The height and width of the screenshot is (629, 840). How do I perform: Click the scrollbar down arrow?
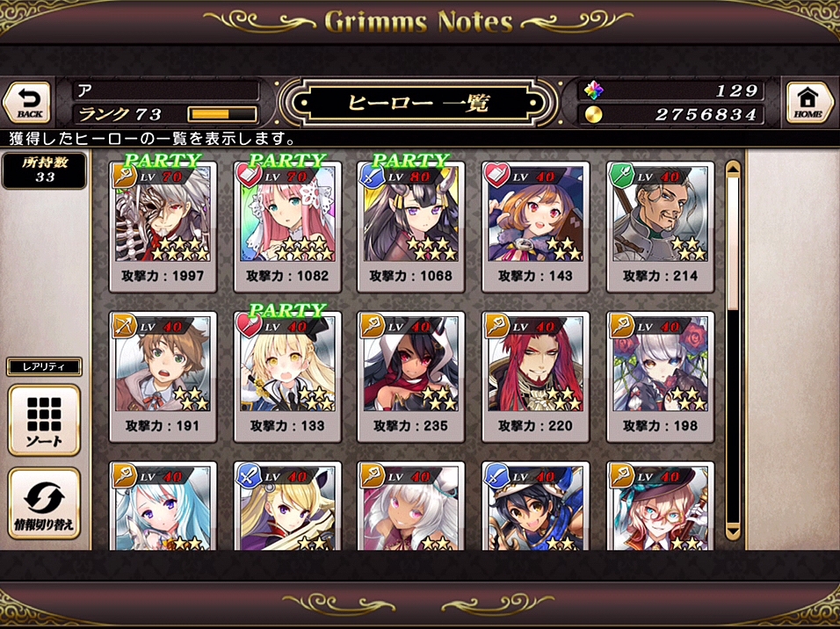click(732, 531)
